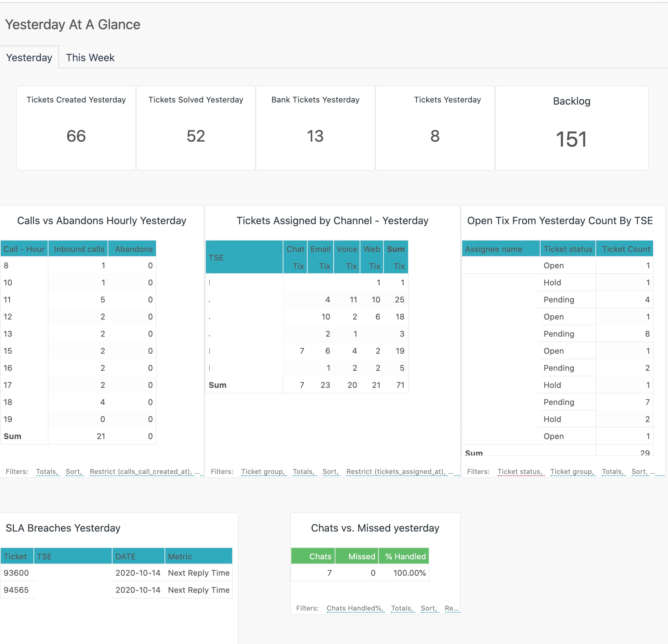Image resolution: width=668 pixels, height=644 pixels.
Task: Select the Yesterday tab
Action: [29, 57]
